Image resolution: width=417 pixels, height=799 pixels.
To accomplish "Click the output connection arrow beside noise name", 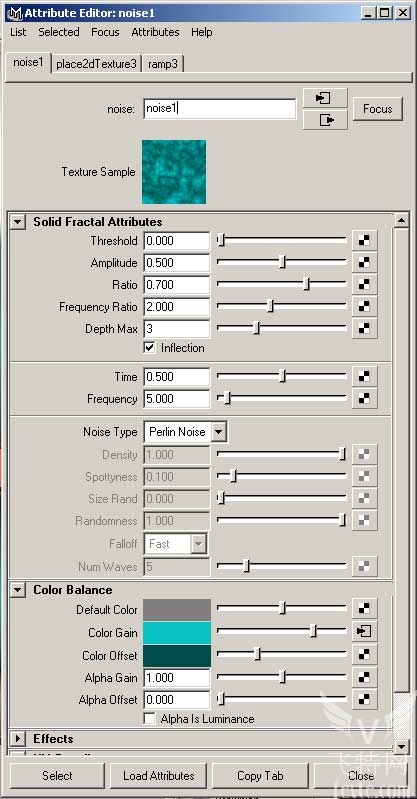I will click(x=325, y=120).
